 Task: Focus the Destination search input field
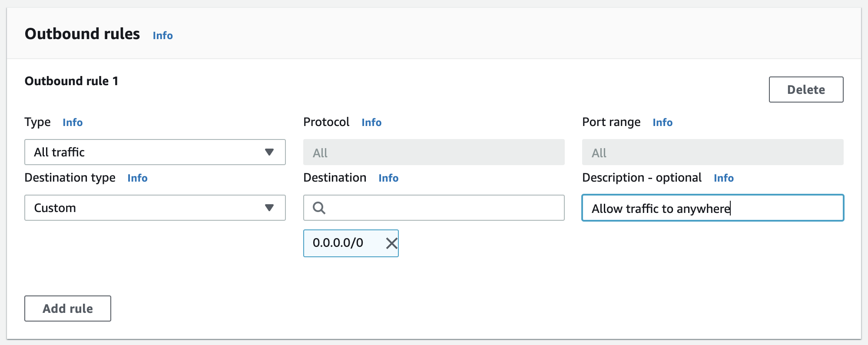[443, 208]
